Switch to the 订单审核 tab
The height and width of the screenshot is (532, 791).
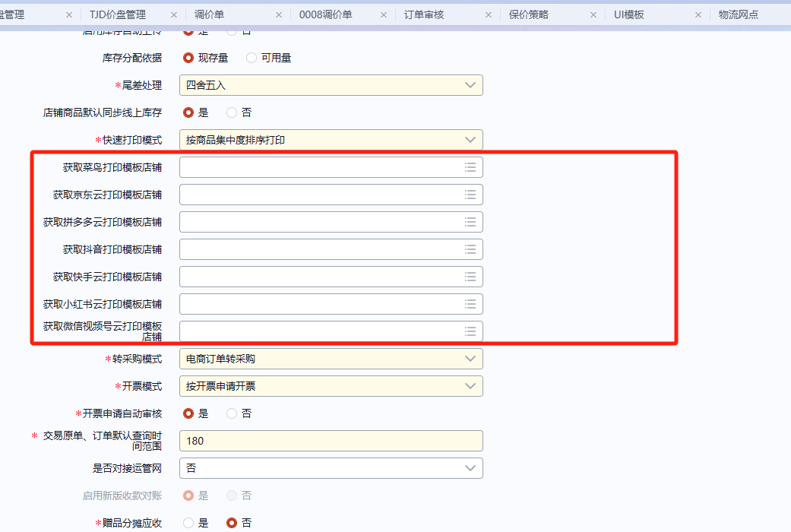tap(424, 14)
